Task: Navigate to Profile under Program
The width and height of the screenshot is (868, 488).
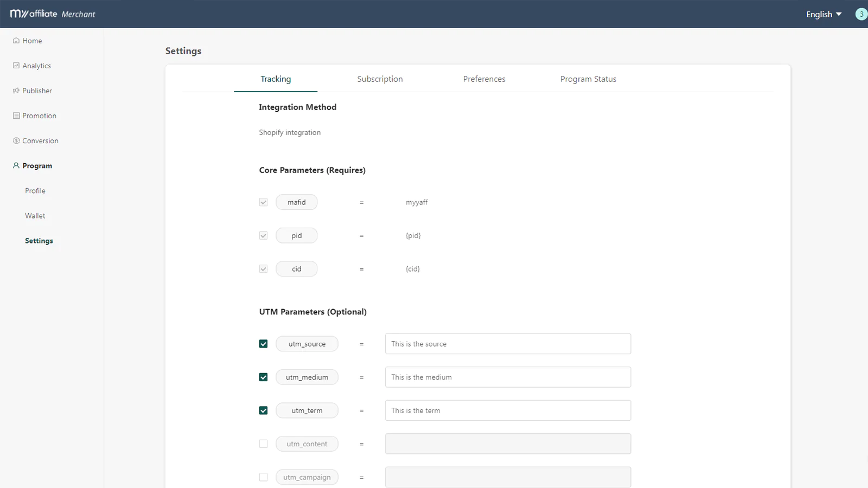Action: pos(35,191)
